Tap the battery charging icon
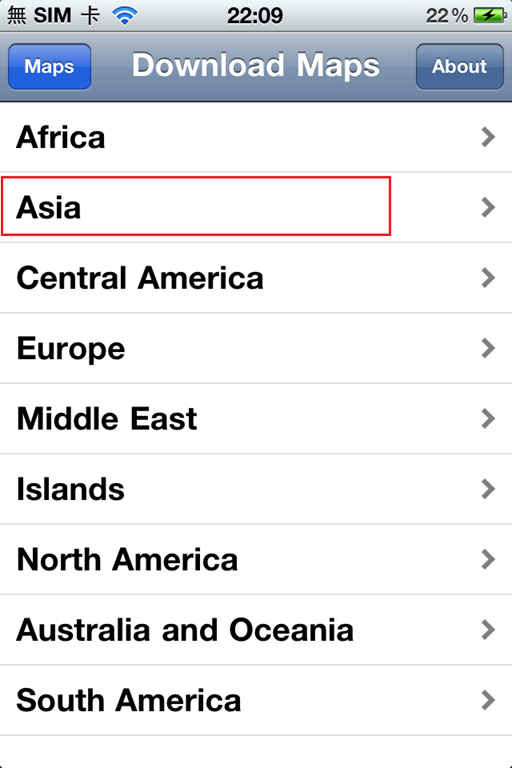Viewport: 512px width, 768px height. tap(490, 16)
